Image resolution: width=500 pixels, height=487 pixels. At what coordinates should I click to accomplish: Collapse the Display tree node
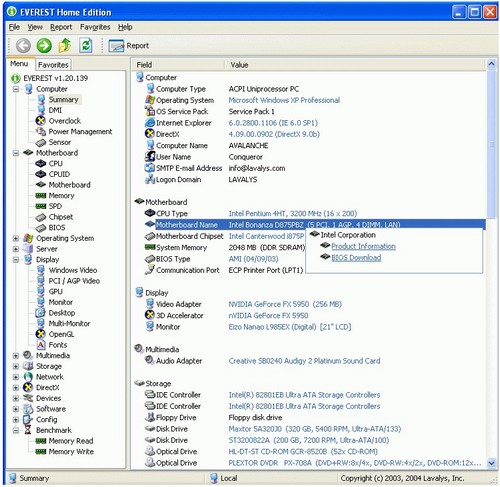(x=16, y=260)
